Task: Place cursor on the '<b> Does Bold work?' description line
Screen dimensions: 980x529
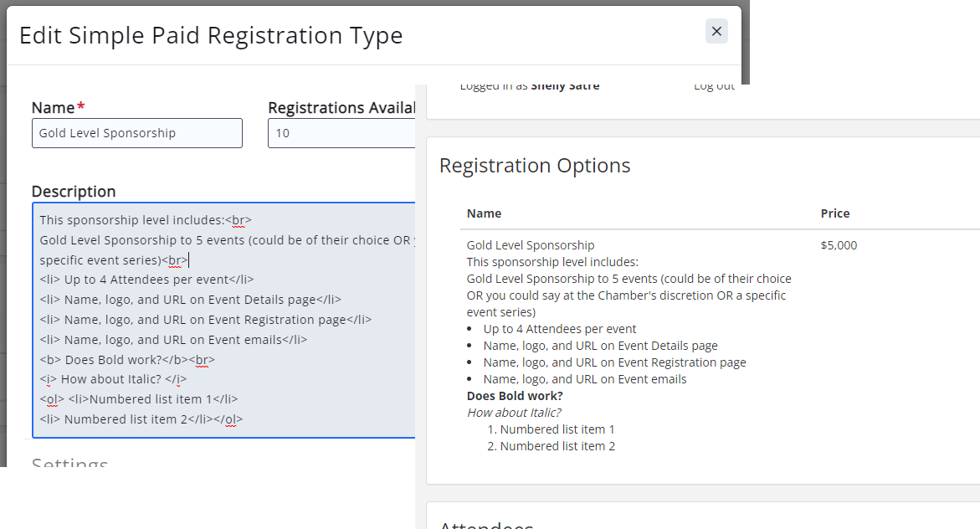Action: 127,360
